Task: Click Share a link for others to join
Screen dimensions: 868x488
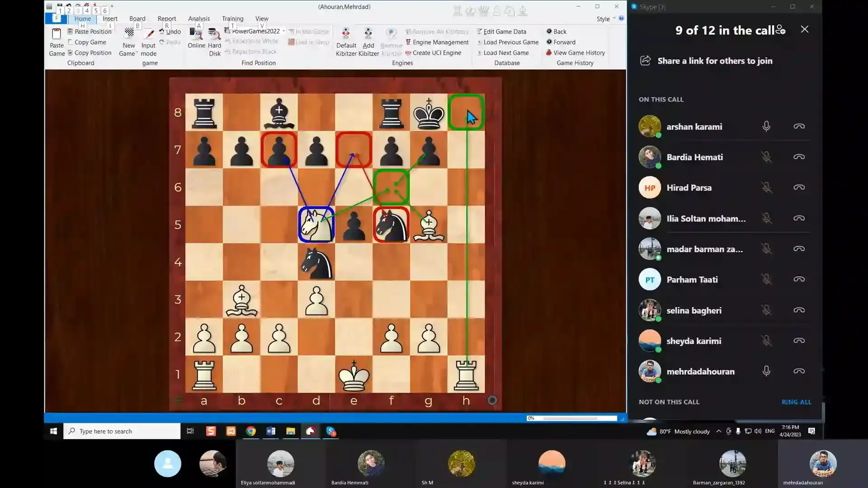Action: (x=714, y=61)
